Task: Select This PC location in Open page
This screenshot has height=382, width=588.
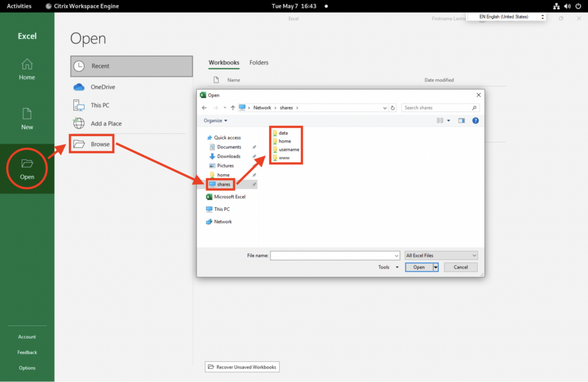Action: pos(91,106)
